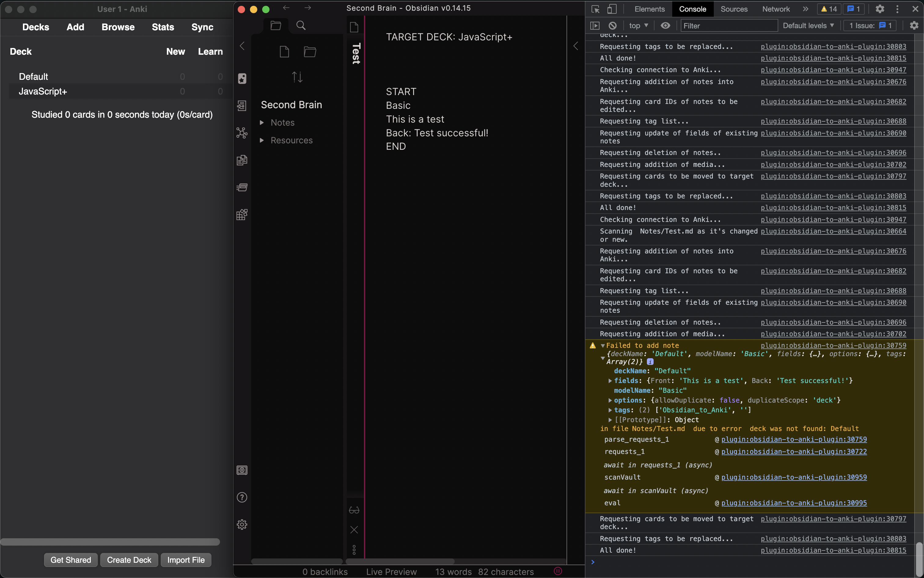The image size is (924, 578).
Task: Expand the fields object in console
Action: click(610, 381)
